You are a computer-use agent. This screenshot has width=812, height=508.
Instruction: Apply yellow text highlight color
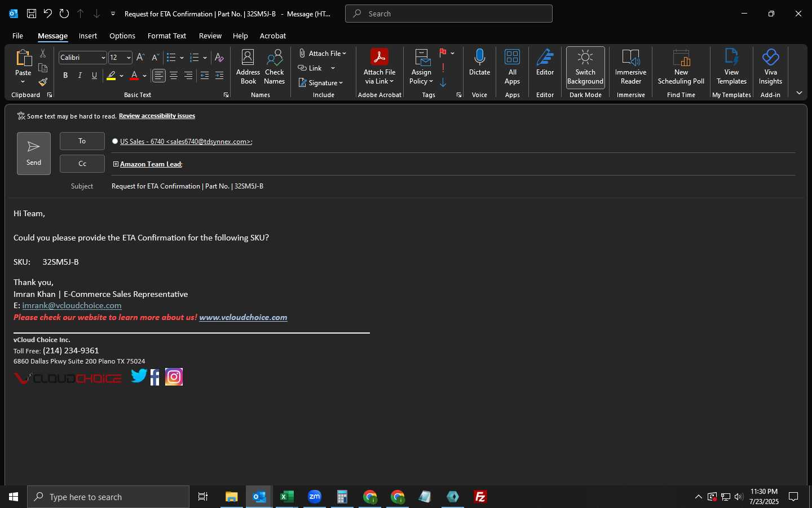click(111, 76)
